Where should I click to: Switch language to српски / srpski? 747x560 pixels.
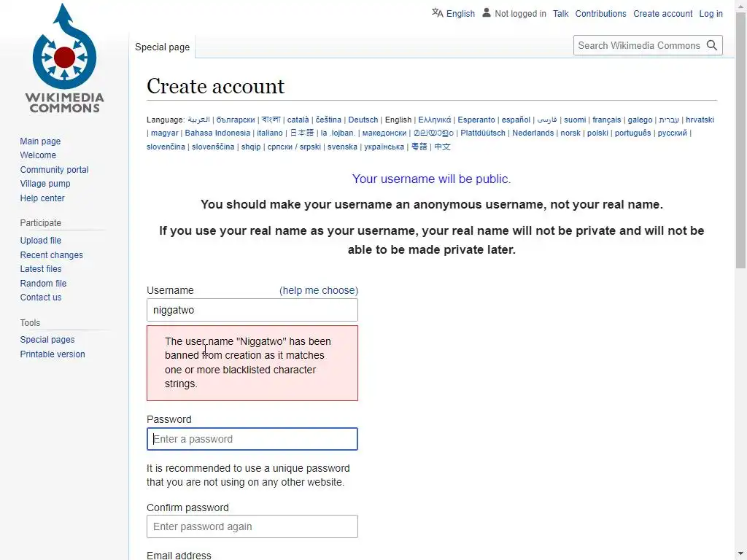pos(294,147)
